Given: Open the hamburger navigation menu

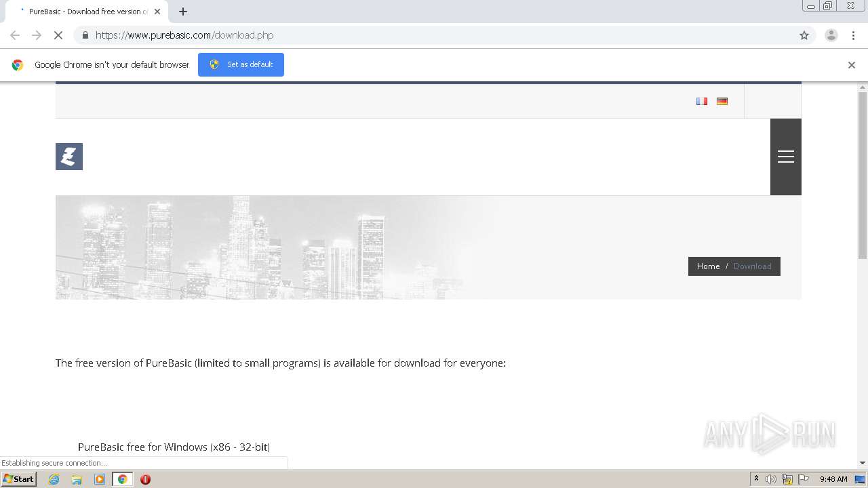Looking at the screenshot, I should [x=786, y=157].
